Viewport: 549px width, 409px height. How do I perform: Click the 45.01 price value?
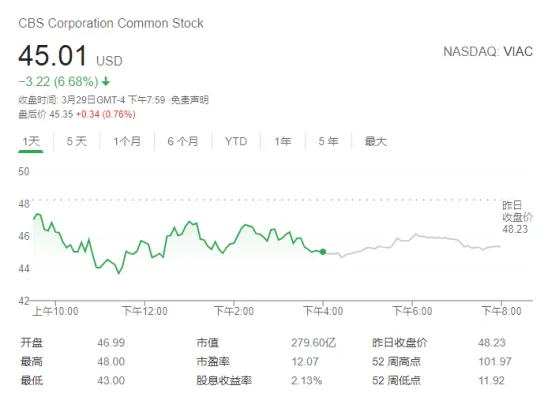point(53,56)
